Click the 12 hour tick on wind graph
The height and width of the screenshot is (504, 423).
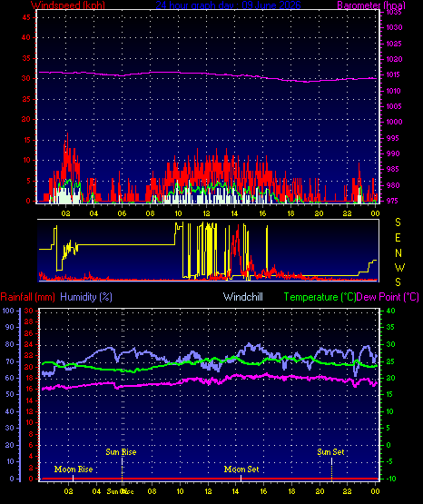(x=206, y=213)
